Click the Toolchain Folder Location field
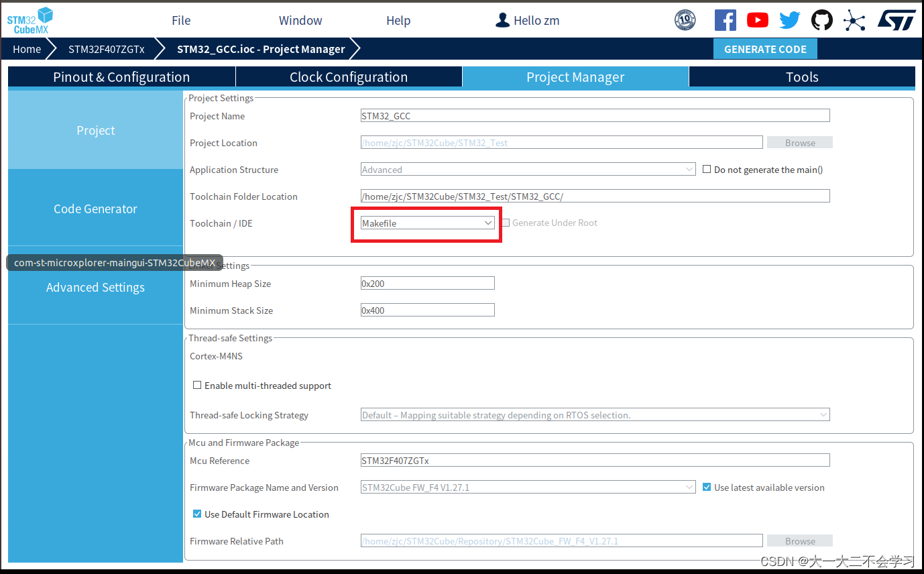Image resolution: width=924 pixels, height=574 pixels. (x=595, y=196)
